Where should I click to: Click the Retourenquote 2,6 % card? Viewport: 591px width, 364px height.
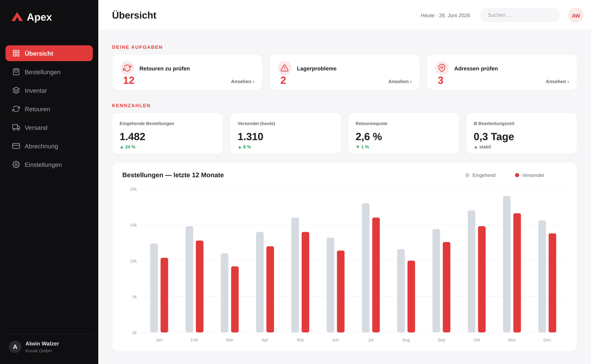[x=404, y=133]
